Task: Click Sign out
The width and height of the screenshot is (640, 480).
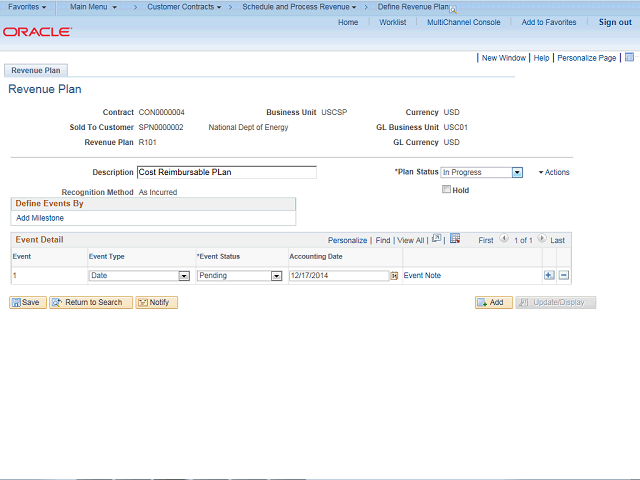Action: point(615,22)
